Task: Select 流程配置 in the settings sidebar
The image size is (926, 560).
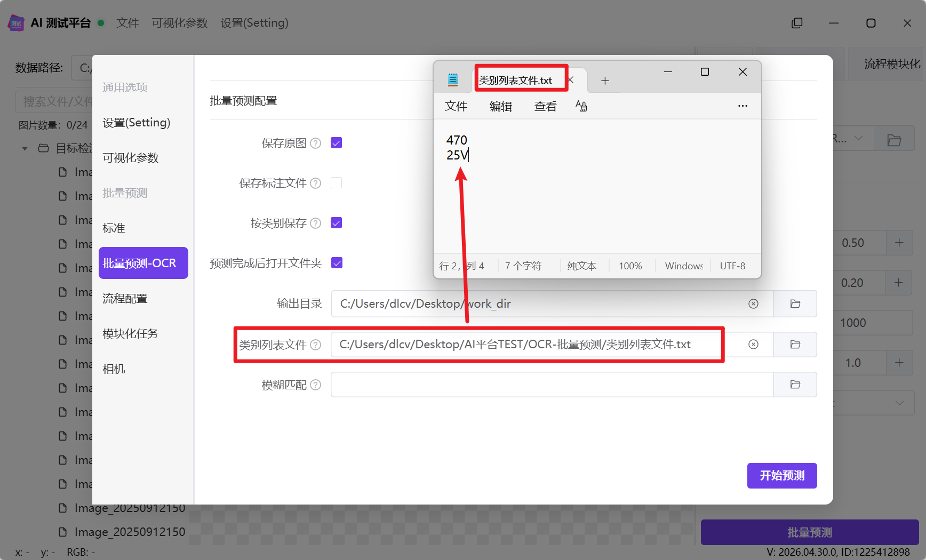Action: tap(125, 298)
